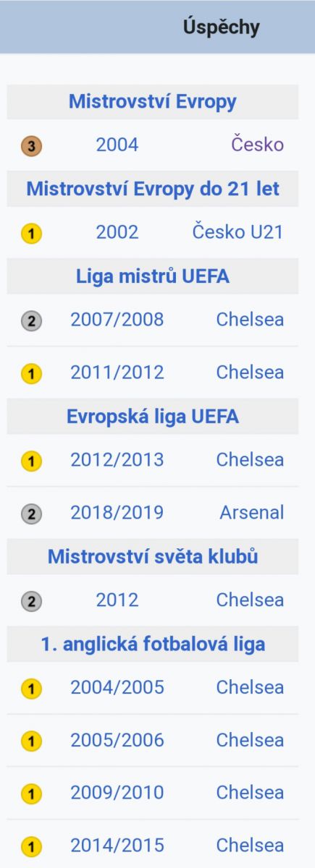Click the silver medal icon beside 2018/2019
Image resolution: width=315 pixels, height=868 pixels.
pos(31,514)
